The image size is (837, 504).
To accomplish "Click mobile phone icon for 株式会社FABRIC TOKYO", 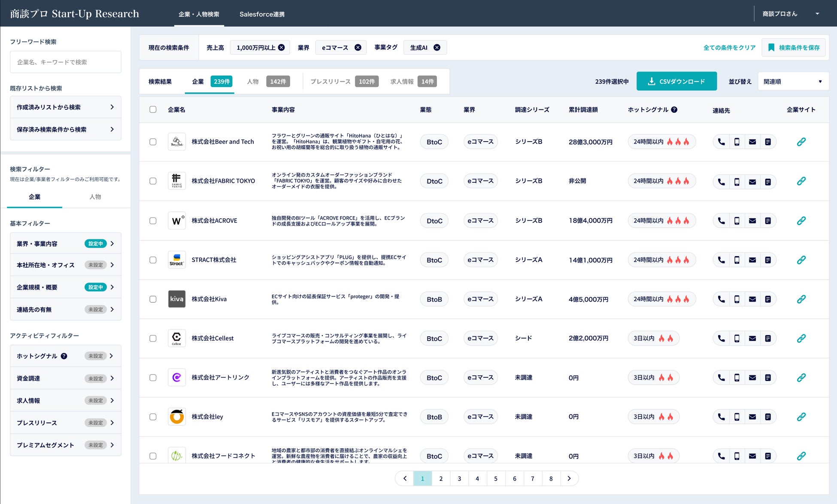I will click(x=737, y=181).
